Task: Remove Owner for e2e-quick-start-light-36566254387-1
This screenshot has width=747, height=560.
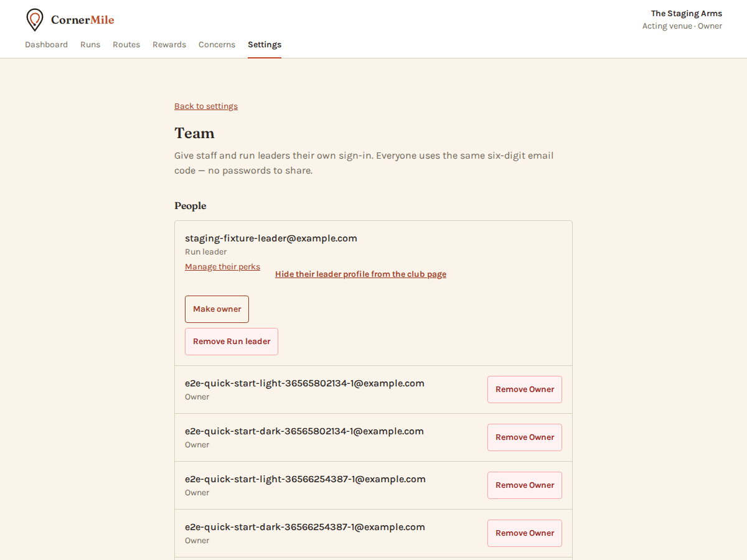Action: (525, 485)
